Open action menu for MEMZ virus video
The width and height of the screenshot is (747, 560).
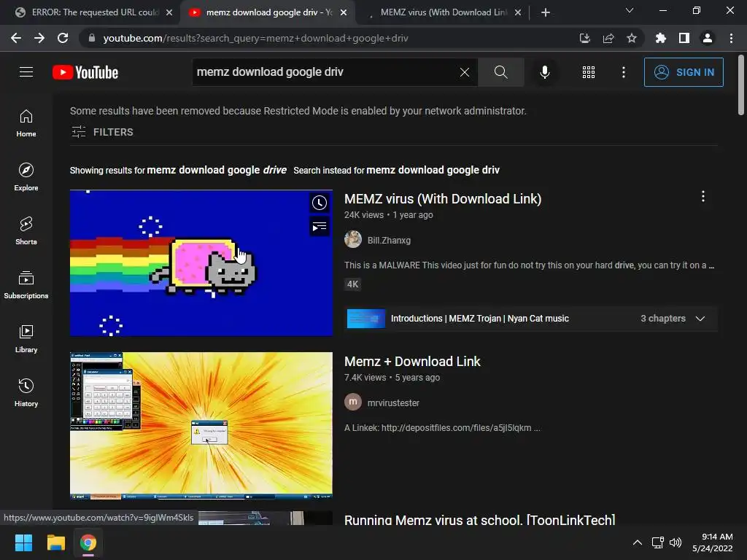point(703,197)
